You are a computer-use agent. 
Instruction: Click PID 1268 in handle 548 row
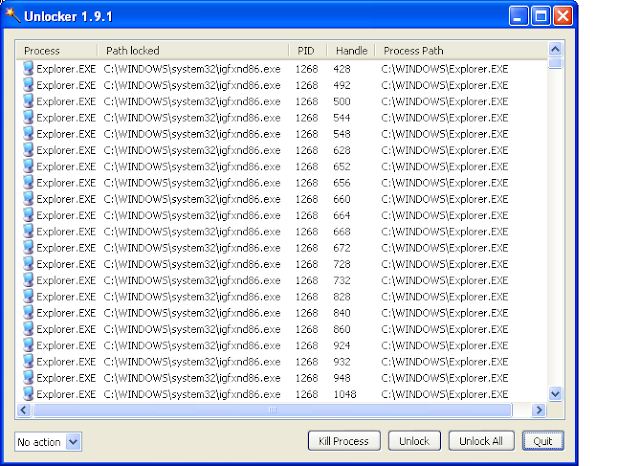tap(307, 134)
